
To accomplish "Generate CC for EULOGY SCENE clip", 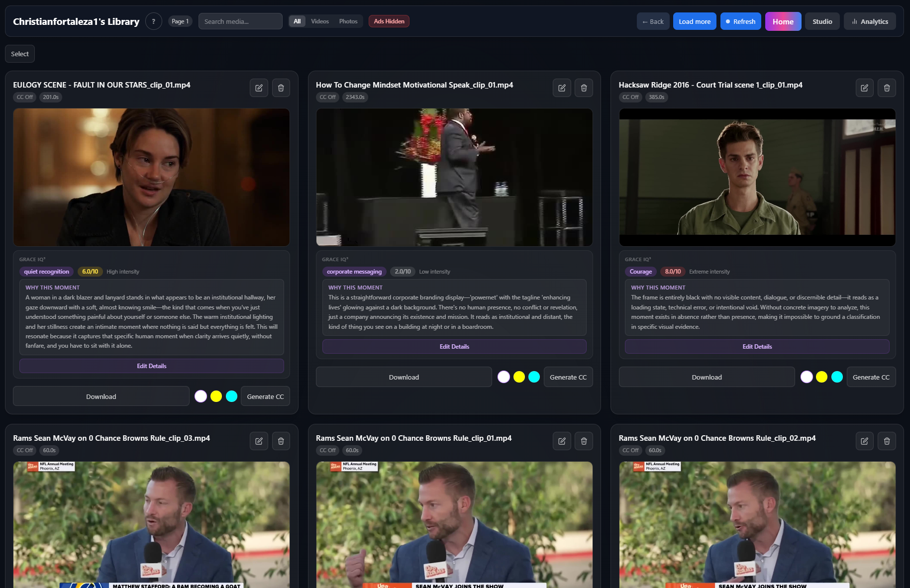I will (265, 396).
